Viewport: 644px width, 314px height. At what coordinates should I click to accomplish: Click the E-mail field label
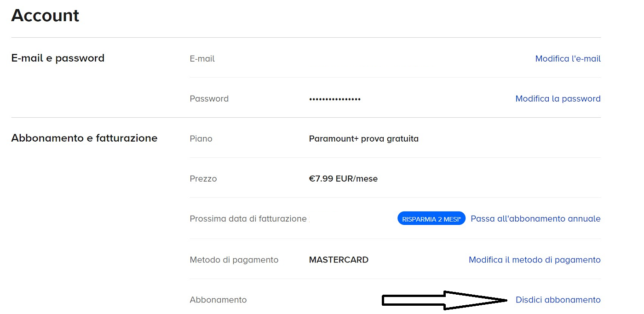202,58
